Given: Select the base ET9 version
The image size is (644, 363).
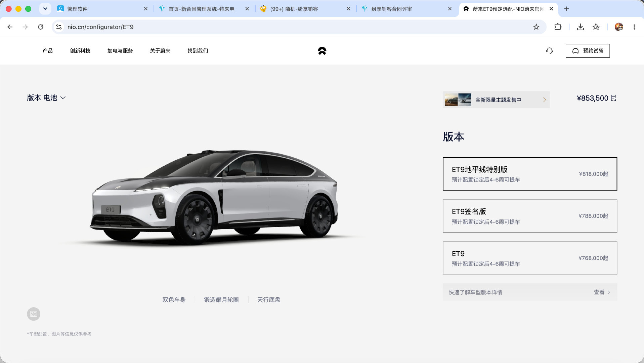Looking at the screenshot, I should coord(530,258).
